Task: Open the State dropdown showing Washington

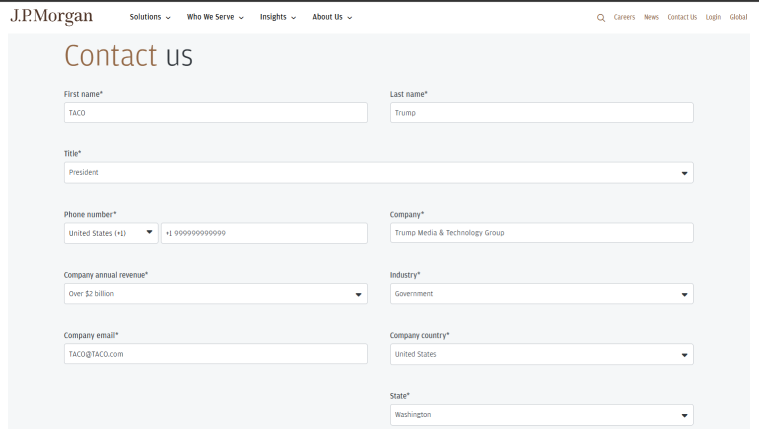Action: (542, 415)
